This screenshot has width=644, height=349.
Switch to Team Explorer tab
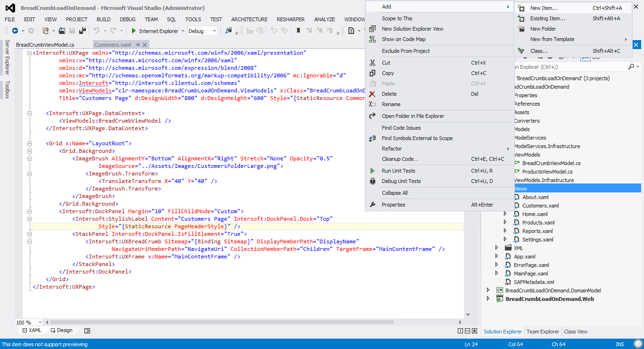click(543, 332)
